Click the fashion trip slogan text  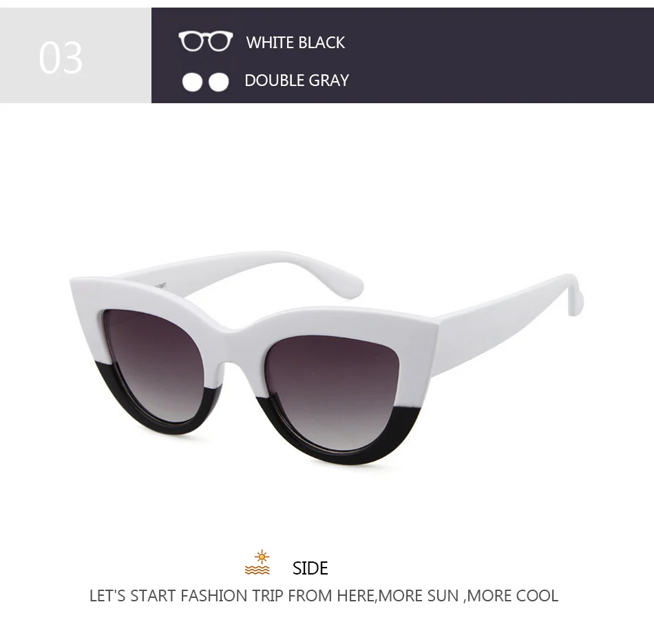[324, 596]
